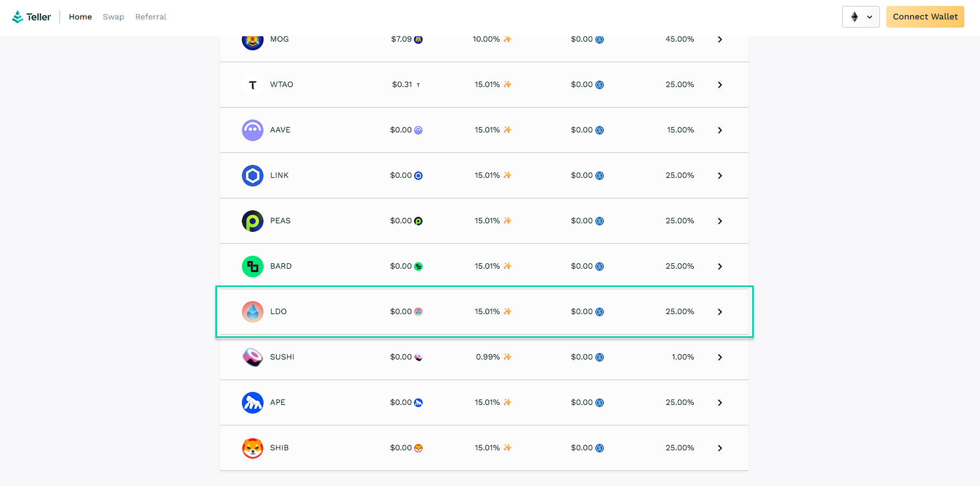Expand the SUSHI row chevron
The image size is (980, 486).
point(720,357)
